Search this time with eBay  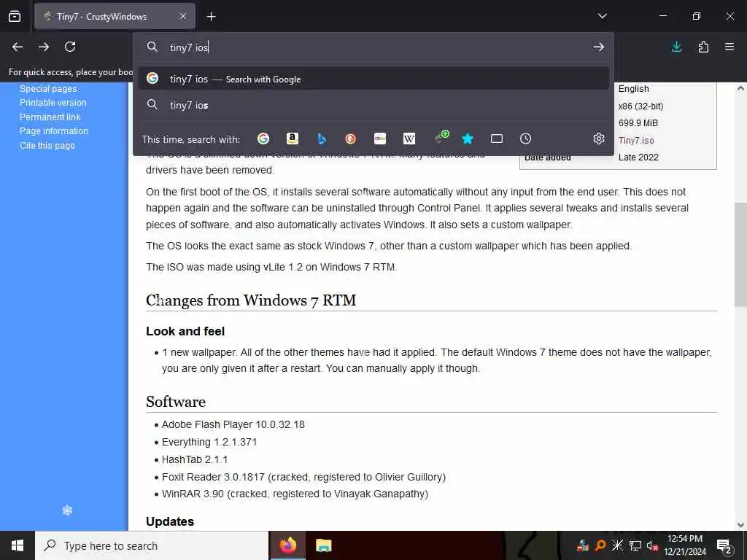[x=379, y=139]
